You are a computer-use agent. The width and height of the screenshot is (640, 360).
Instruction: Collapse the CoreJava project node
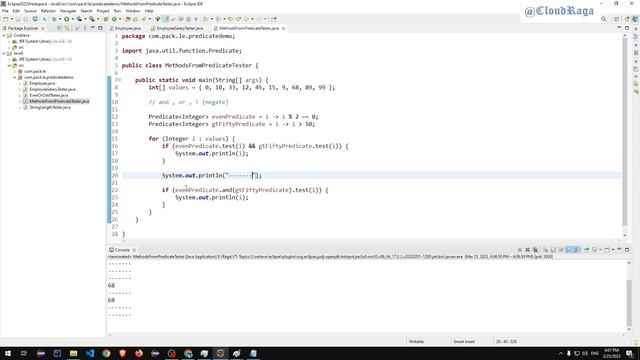4,36
